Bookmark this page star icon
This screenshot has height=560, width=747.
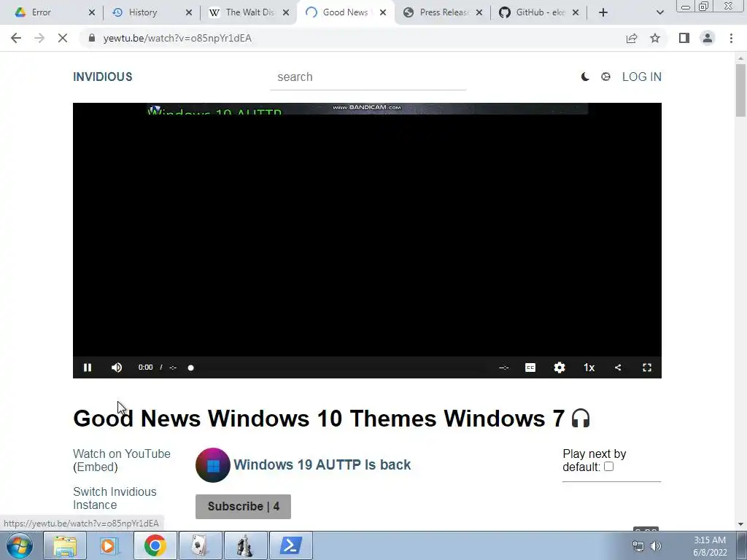[x=655, y=38]
